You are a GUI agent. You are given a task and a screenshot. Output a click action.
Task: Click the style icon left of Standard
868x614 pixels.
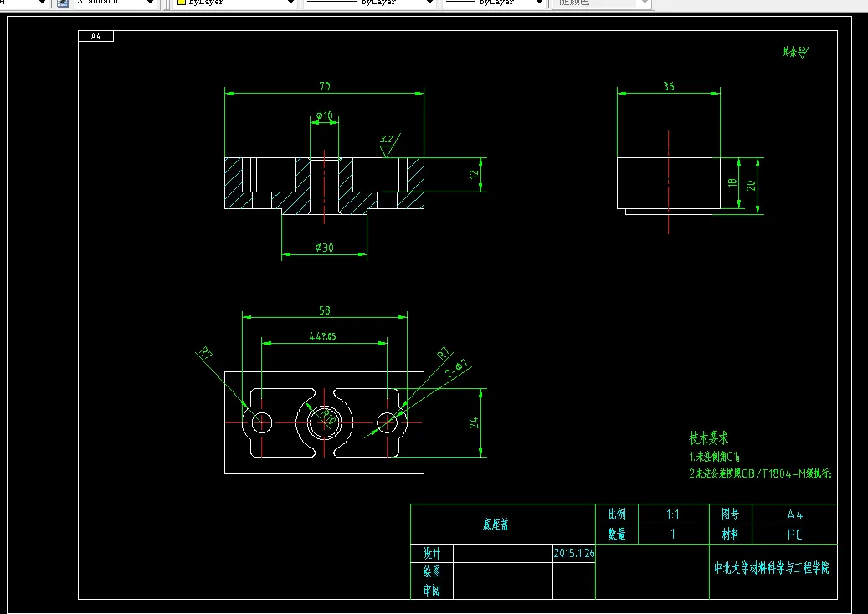point(63,3)
